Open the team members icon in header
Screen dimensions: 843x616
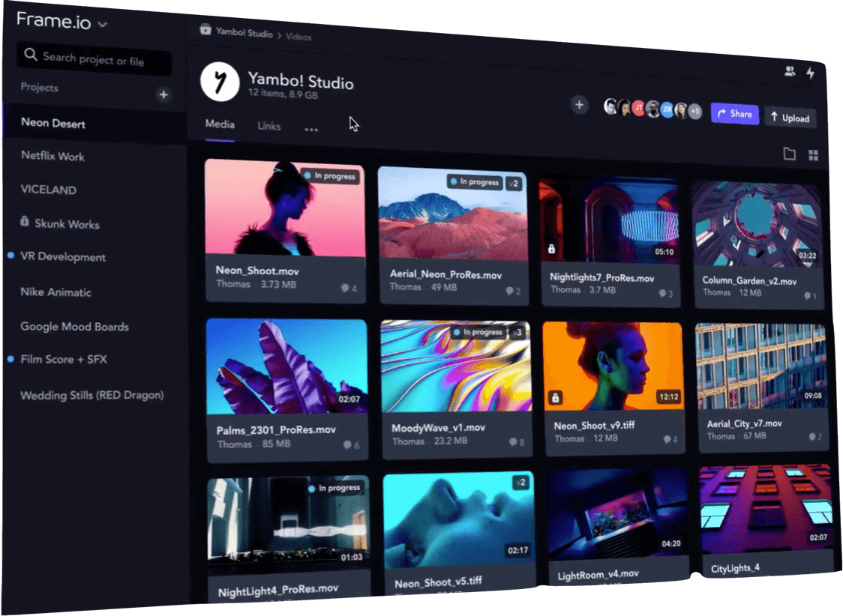coord(789,71)
